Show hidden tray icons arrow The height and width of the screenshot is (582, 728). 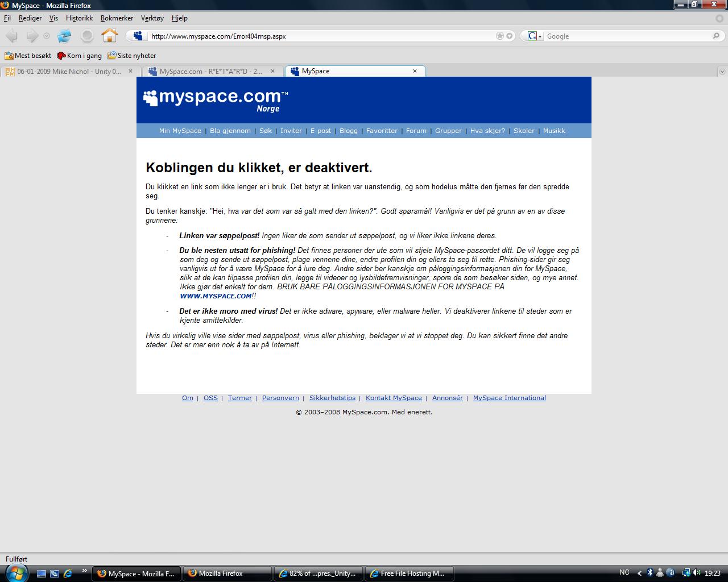[639, 573]
